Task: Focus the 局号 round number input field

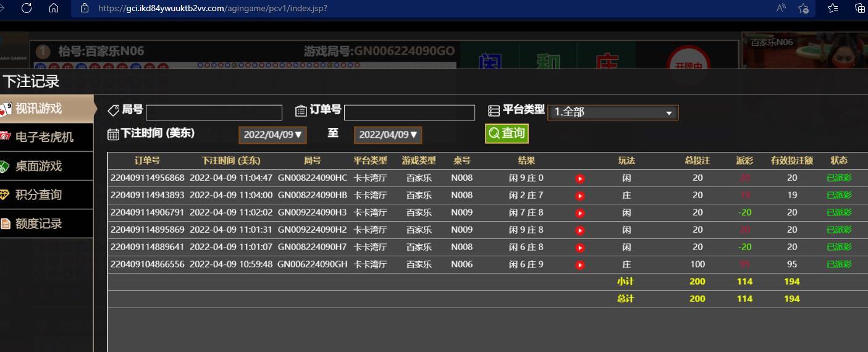Action: [x=214, y=112]
